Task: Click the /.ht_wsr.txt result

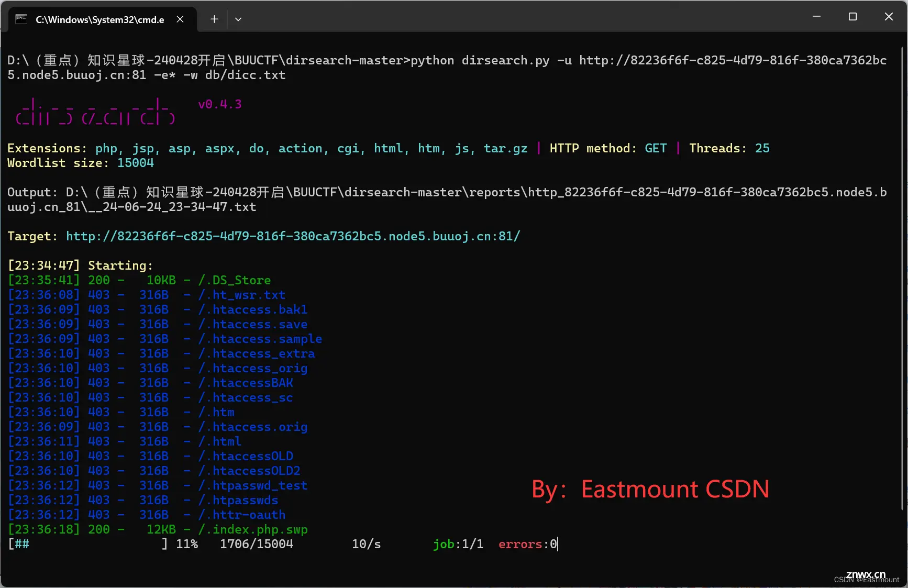Action: (x=147, y=295)
